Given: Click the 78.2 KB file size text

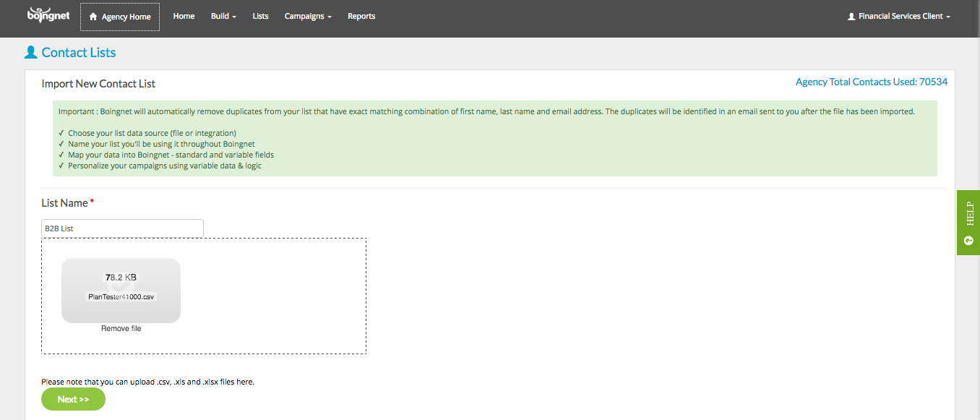Looking at the screenshot, I should coord(121,277).
